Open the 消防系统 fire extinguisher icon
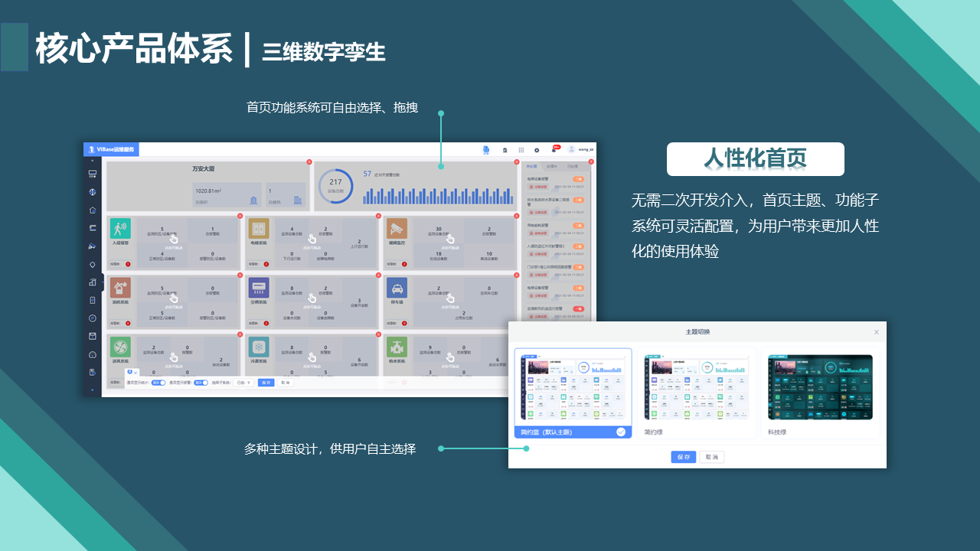 pyautogui.click(x=120, y=288)
